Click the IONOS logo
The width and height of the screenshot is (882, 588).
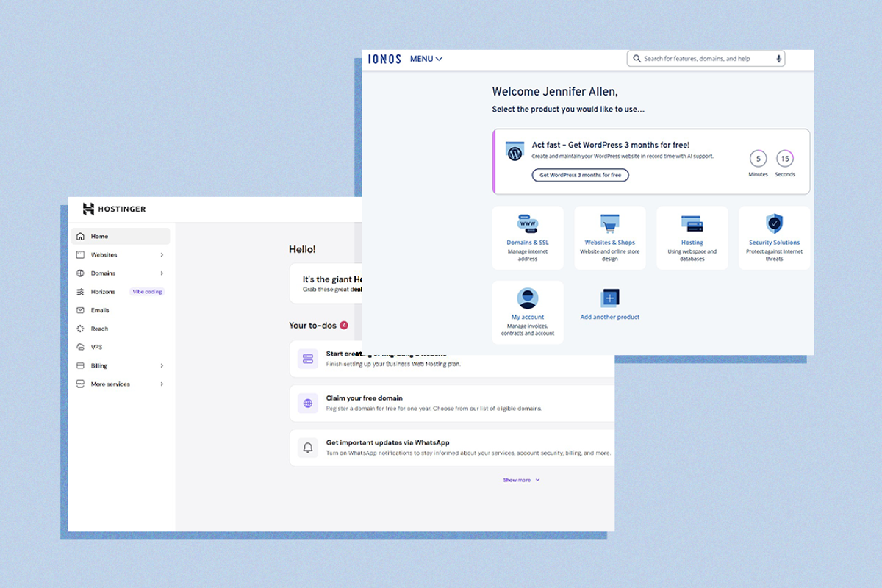384,59
